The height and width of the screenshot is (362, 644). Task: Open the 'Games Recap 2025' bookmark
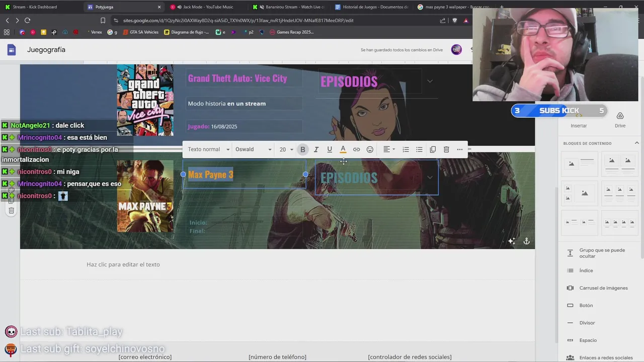(x=292, y=32)
